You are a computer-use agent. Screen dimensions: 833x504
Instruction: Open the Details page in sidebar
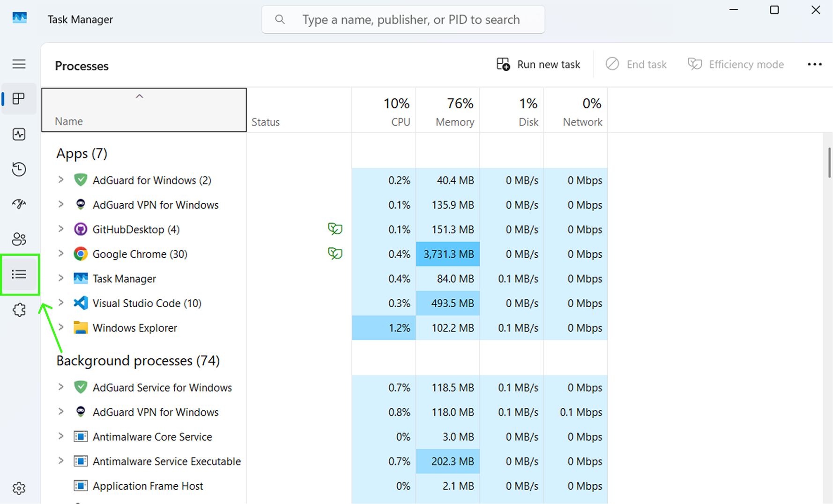click(19, 274)
